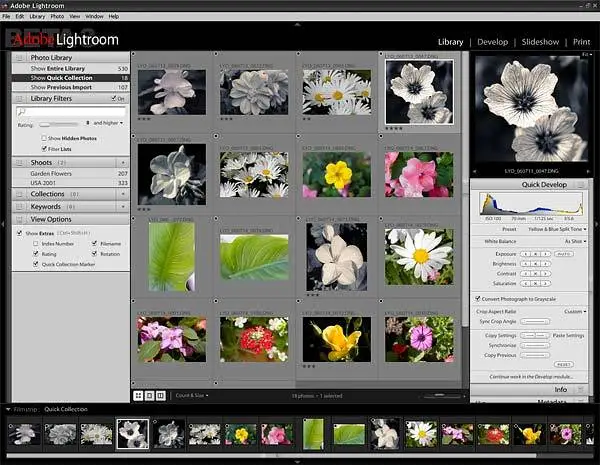The image size is (600, 465).
Task: Increase Exposure with the right arrow
Action: [x=546, y=254]
